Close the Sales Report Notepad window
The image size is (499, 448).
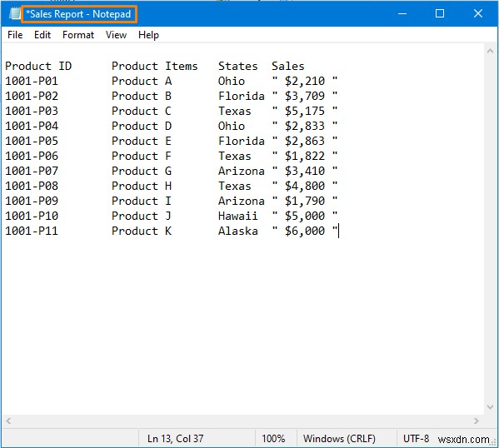point(478,13)
